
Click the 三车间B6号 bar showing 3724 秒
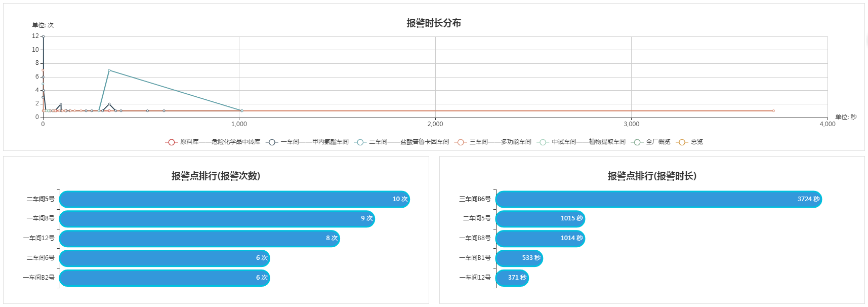pos(658,200)
